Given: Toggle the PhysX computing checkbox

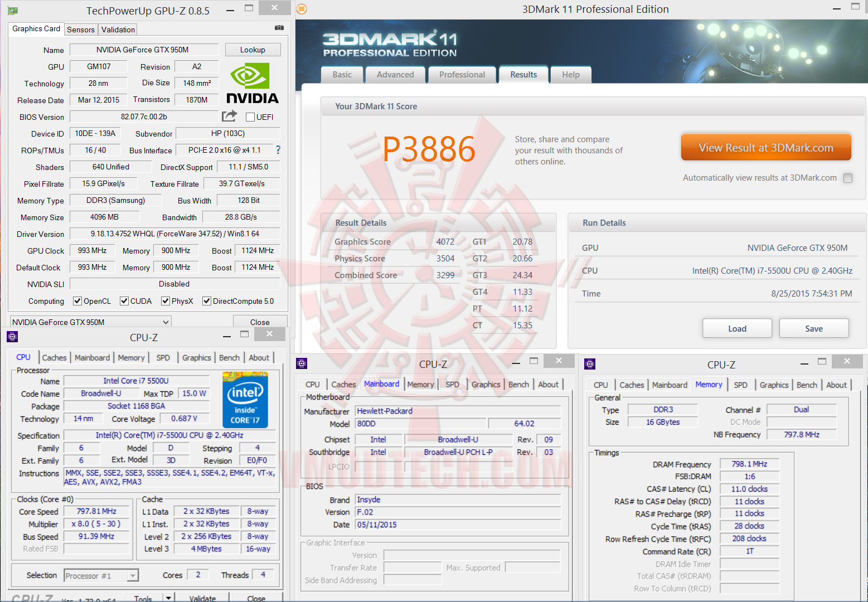Looking at the screenshot, I should pos(166,301).
